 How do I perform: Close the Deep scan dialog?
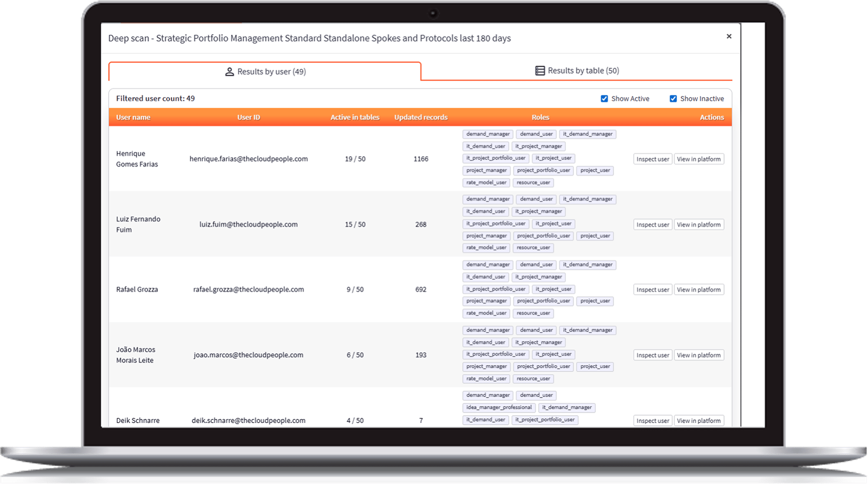click(729, 36)
